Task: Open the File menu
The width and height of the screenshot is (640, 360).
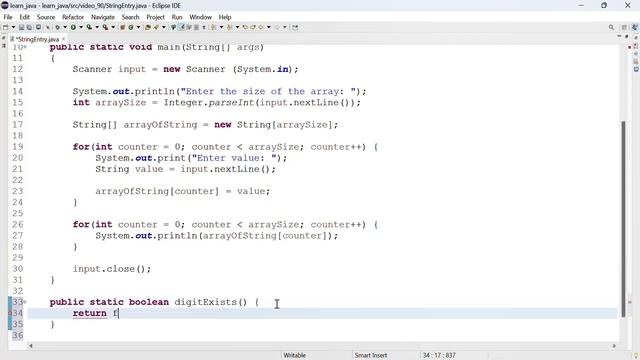Action: [x=8, y=17]
